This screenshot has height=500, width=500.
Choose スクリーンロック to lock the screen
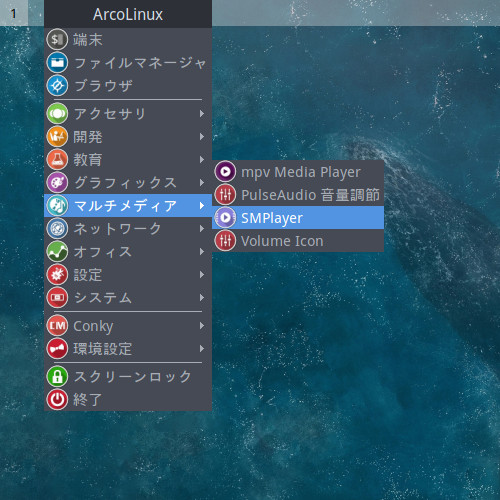[128, 377]
